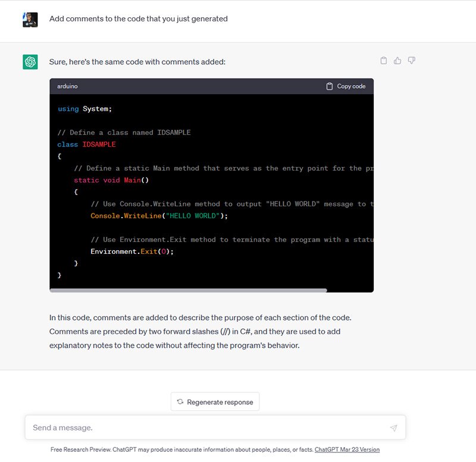The image size is (476, 462).
Task: Click the ChatGPT logo beside the response
Action: tap(30, 62)
